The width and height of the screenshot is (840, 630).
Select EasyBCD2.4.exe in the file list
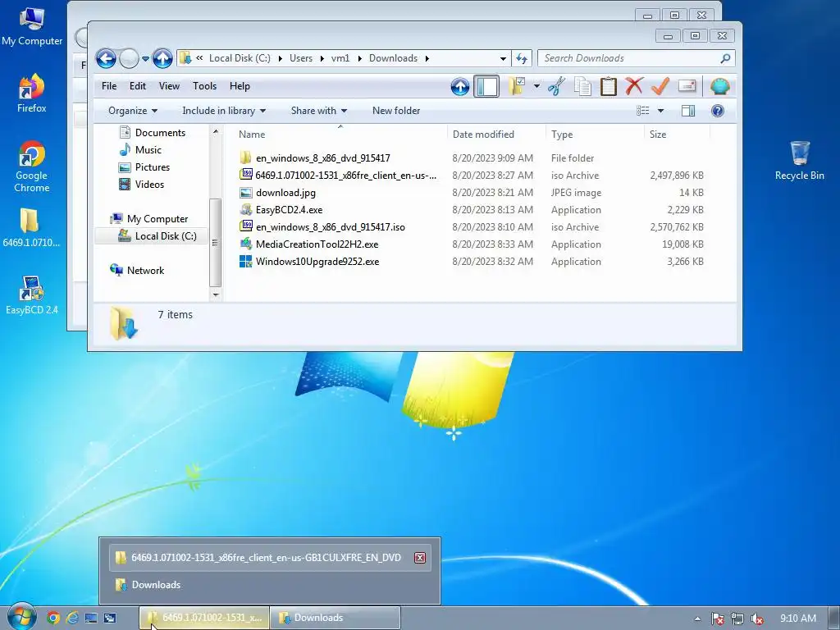pos(281,209)
